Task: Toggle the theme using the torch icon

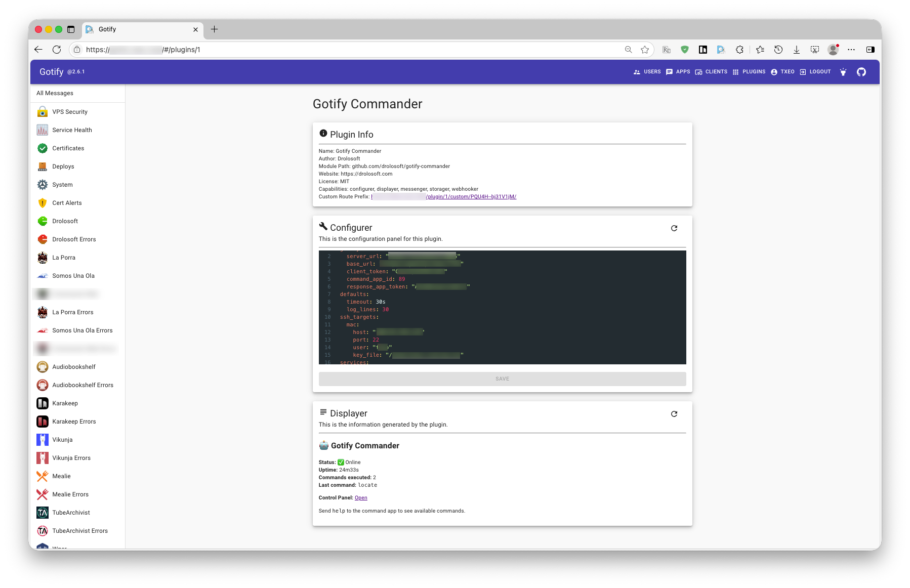Action: click(843, 72)
